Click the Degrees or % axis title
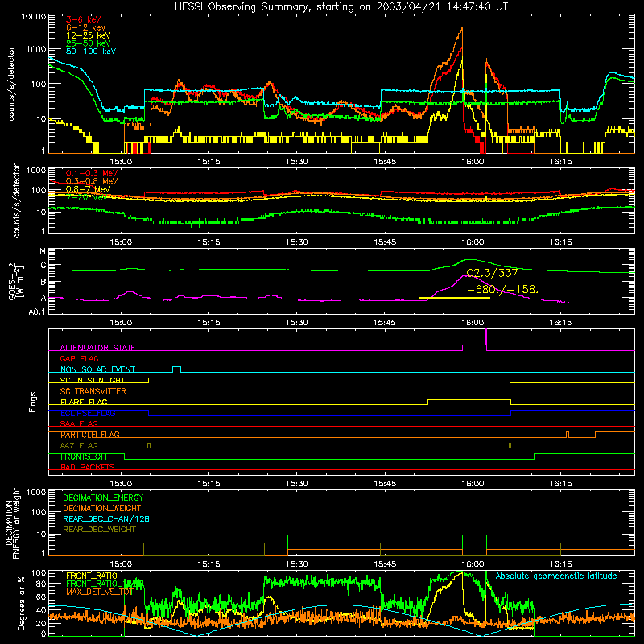 pos(21,604)
